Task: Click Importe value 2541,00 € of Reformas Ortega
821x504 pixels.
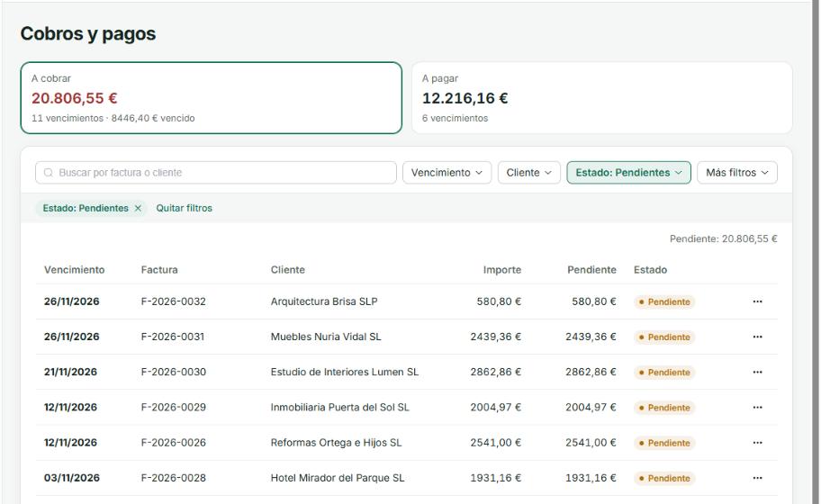Action: (x=495, y=443)
